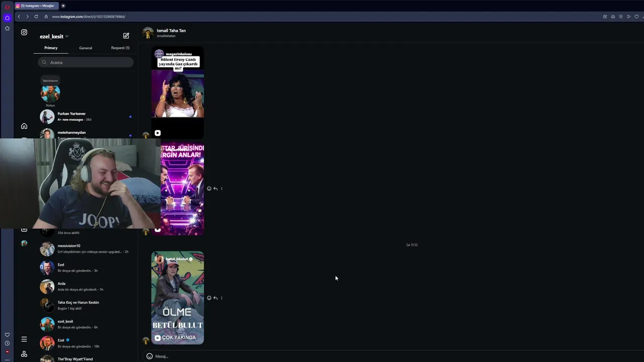
Task: Open the verified Ezel conversation from 19h
Action: 86,343
